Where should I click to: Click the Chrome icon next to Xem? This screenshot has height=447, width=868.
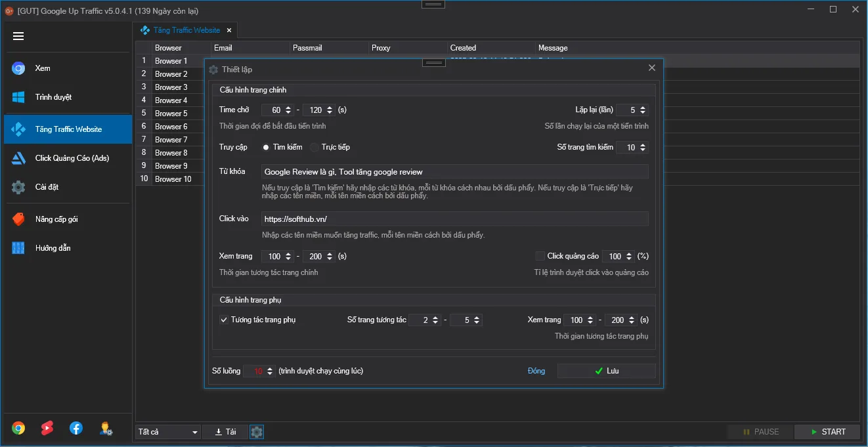(x=18, y=68)
